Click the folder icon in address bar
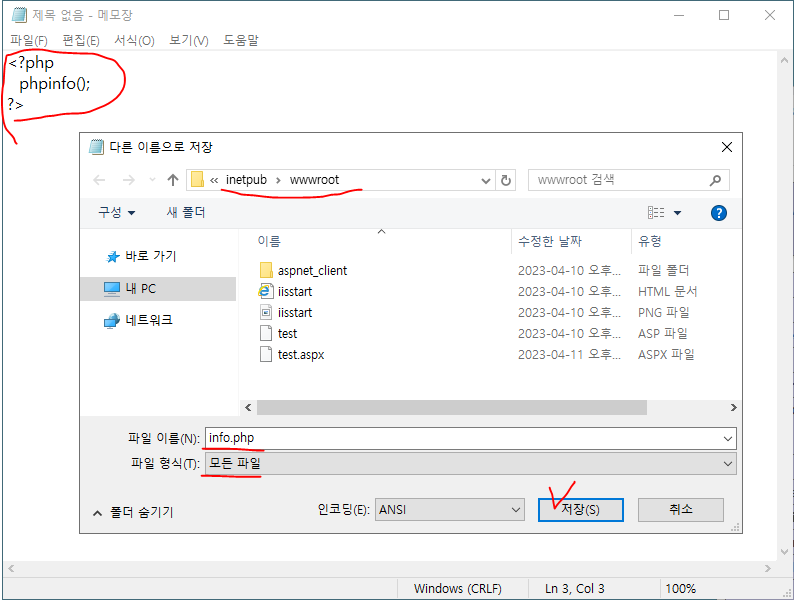This screenshot has width=794, height=600. pyautogui.click(x=197, y=180)
